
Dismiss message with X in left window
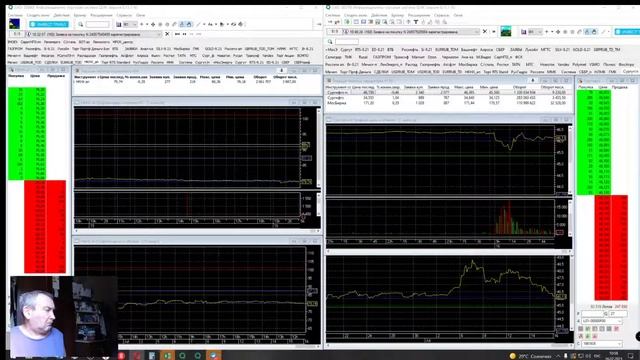(167, 34)
